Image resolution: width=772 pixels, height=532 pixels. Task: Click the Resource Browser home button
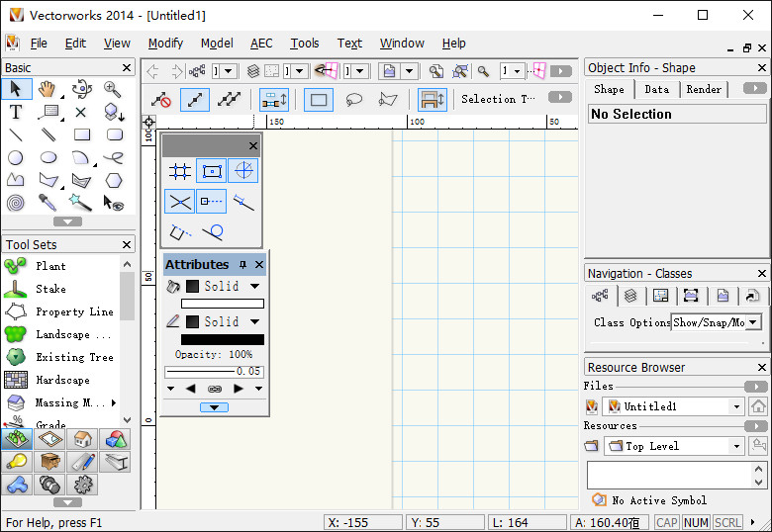758,406
